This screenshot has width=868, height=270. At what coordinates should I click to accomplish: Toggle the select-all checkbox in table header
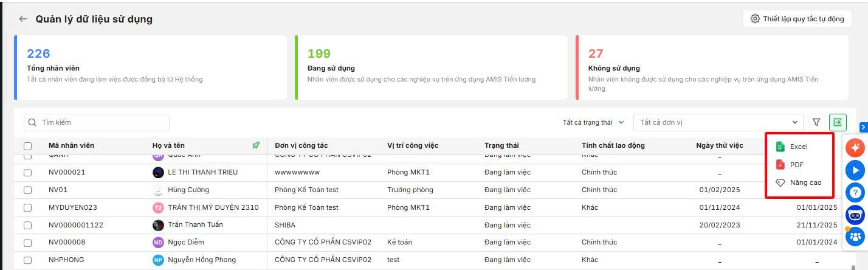tap(28, 146)
